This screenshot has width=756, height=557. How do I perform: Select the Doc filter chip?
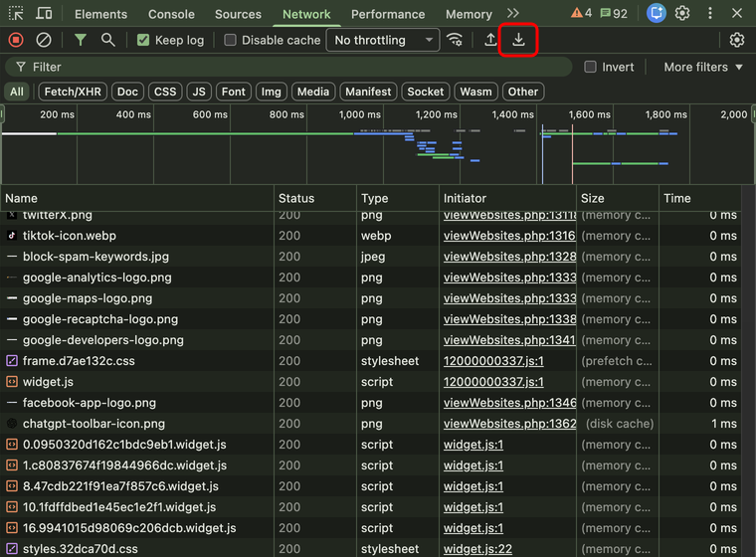127,92
